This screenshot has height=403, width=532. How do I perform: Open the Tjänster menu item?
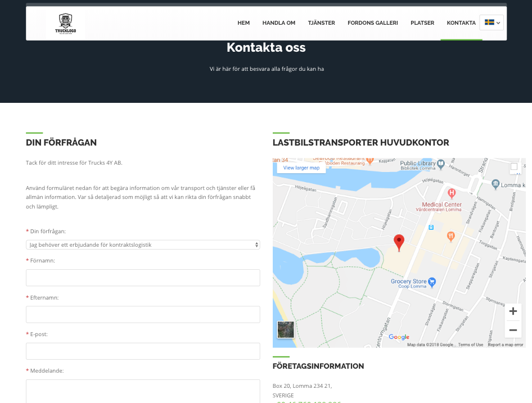[321, 23]
